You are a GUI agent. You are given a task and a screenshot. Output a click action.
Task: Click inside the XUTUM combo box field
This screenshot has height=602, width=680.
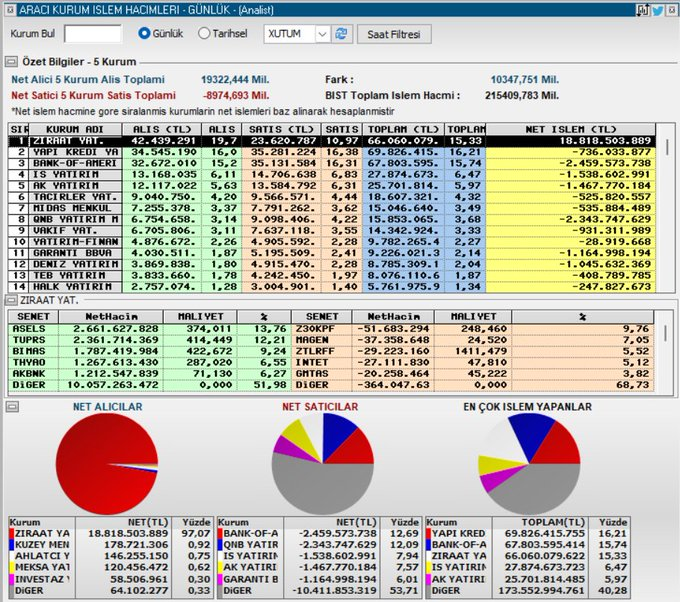[289, 34]
